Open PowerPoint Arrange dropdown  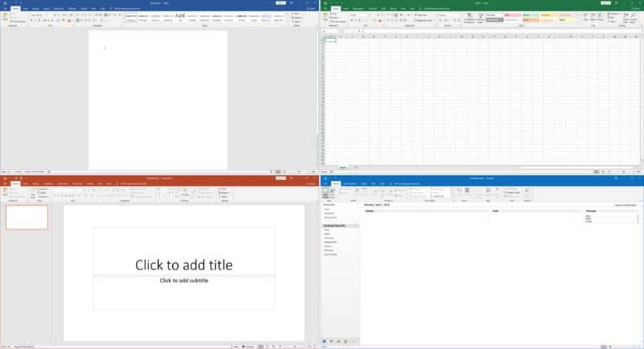[x=185, y=193]
